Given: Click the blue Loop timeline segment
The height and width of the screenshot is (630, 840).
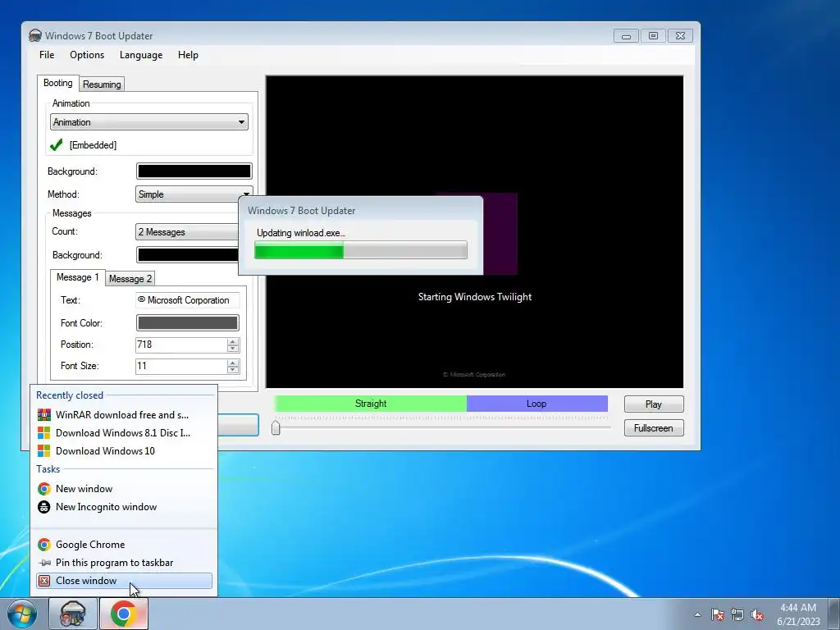Looking at the screenshot, I should point(536,404).
